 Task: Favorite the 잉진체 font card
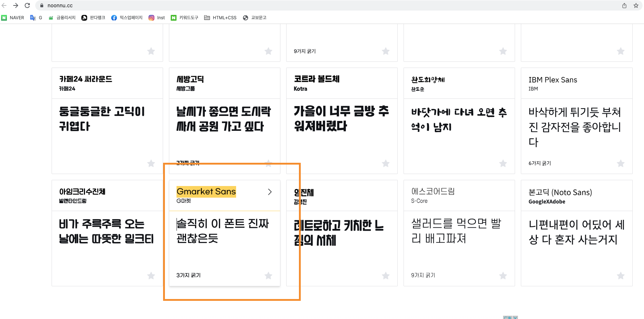[x=386, y=276]
